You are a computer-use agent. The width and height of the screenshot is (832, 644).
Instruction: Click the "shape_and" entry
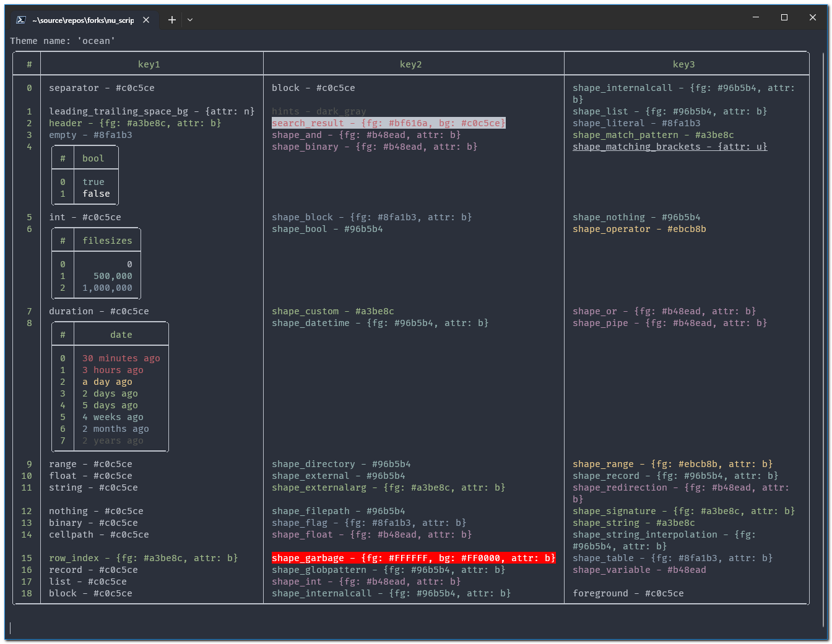point(366,135)
